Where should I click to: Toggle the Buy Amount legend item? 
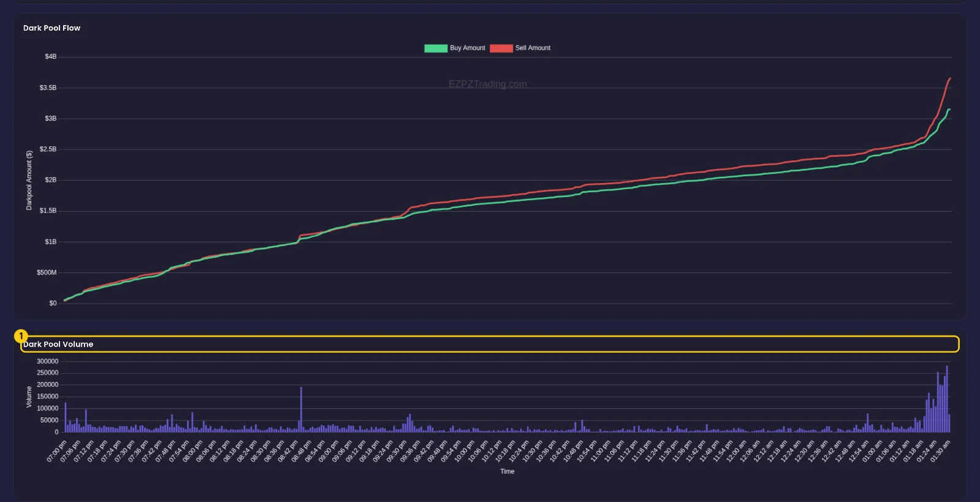(454, 48)
